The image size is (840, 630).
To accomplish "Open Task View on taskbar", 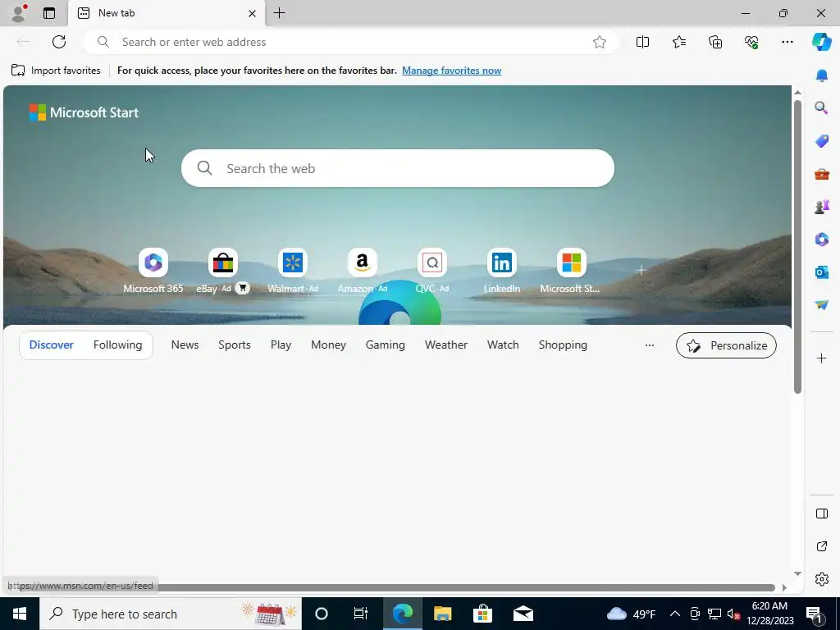I will [361, 614].
